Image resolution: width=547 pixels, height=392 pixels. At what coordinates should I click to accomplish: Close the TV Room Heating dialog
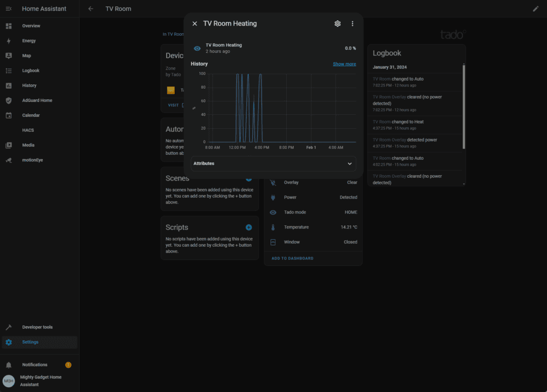(194, 23)
